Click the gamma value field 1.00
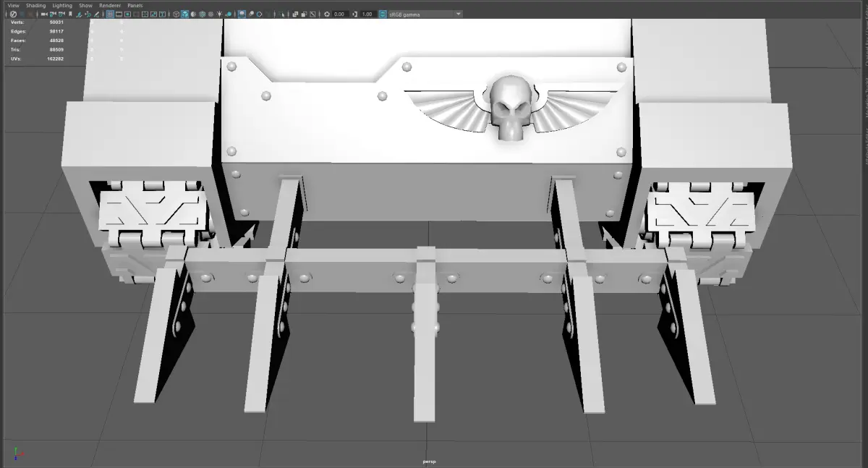The height and width of the screenshot is (468, 868). [367, 14]
